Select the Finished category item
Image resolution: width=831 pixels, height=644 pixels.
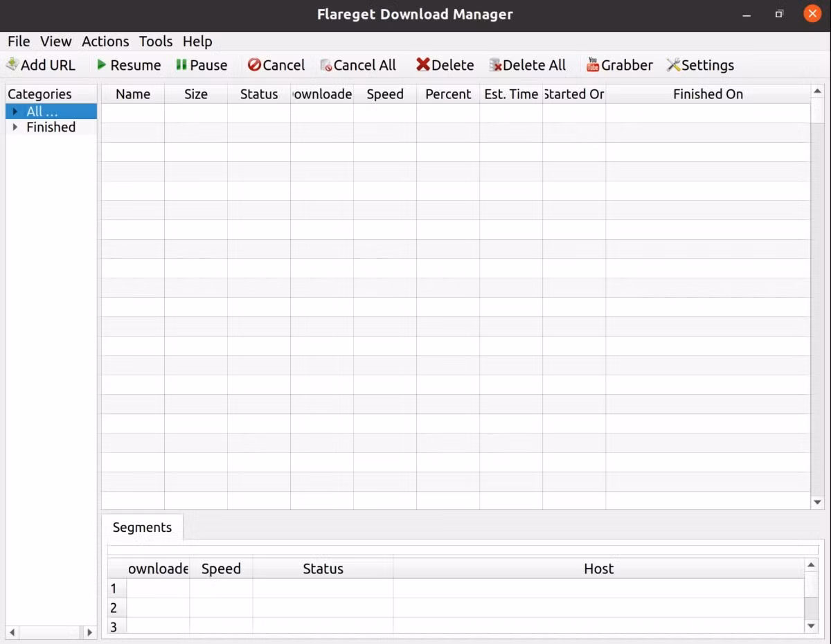click(x=51, y=127)
